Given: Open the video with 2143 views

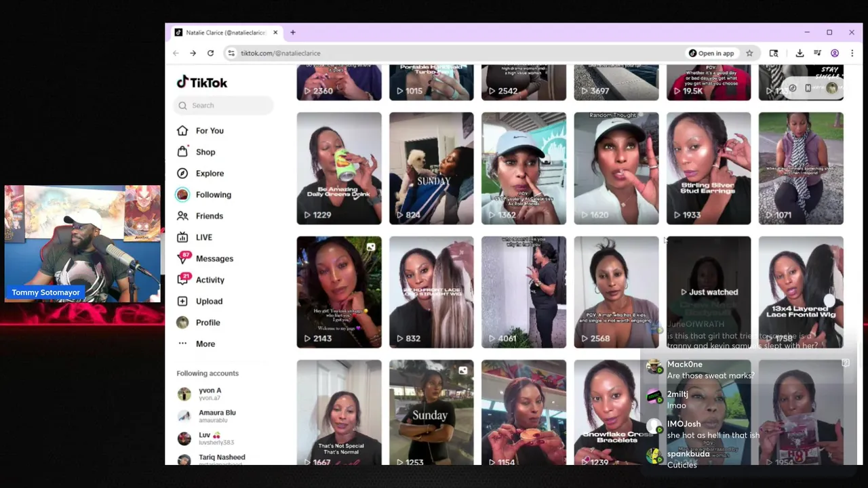Looking at the screenshot, I should [x=339, y=292].
